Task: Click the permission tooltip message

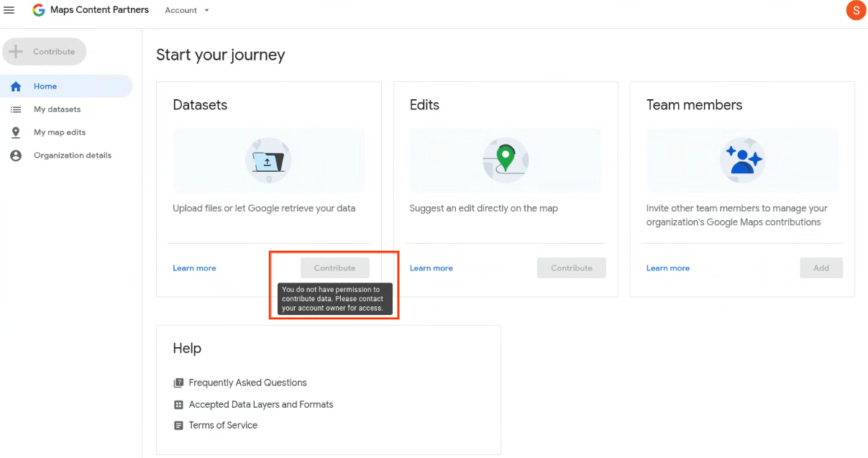Action: click(335, 299)
